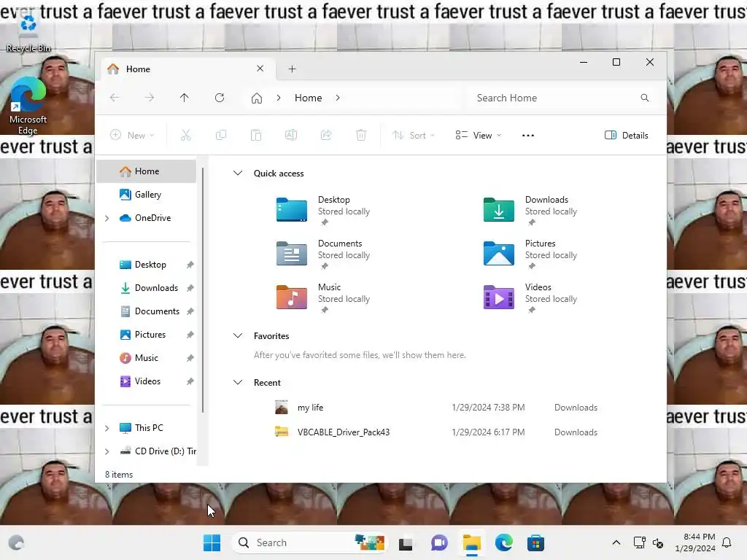Click Home breadcrumb in address bar

pyautogui.click(x=309, y=98)
